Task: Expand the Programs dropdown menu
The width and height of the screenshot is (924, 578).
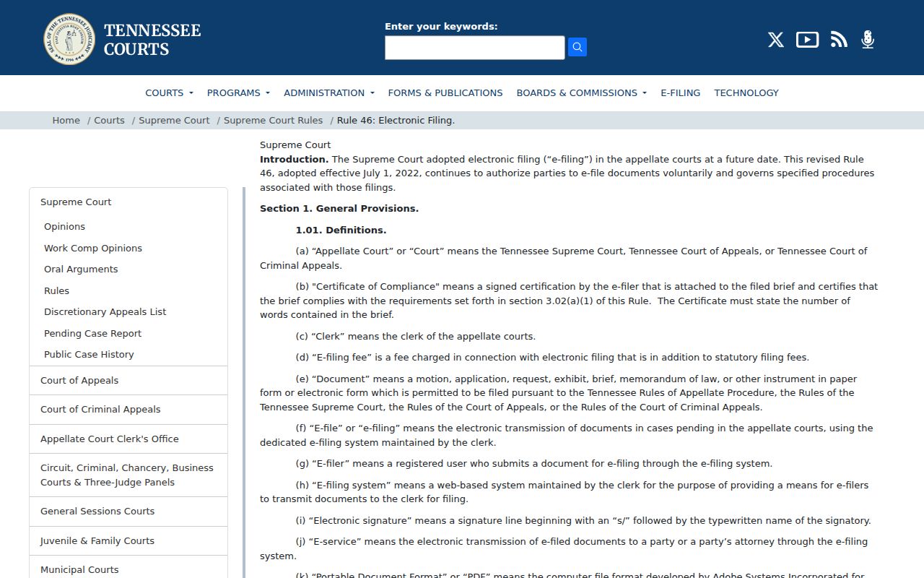Action: [x=238, y=92]
